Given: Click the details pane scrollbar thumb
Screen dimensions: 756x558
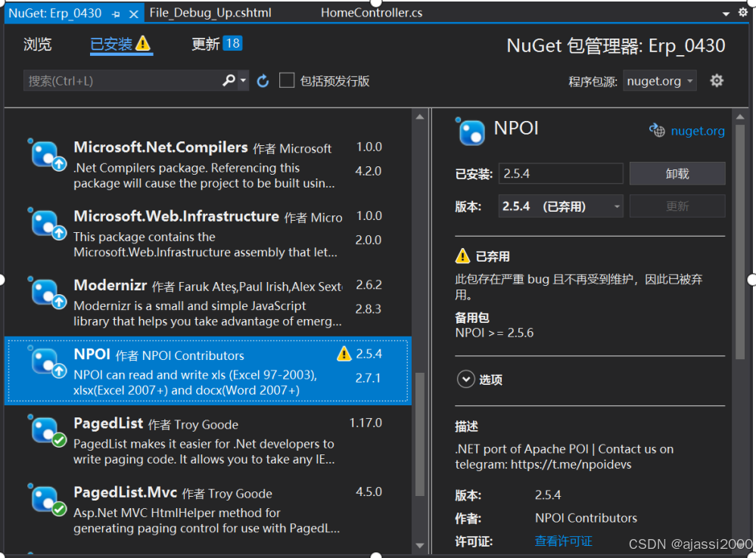Looking at the screenshot, I should 740,242.
